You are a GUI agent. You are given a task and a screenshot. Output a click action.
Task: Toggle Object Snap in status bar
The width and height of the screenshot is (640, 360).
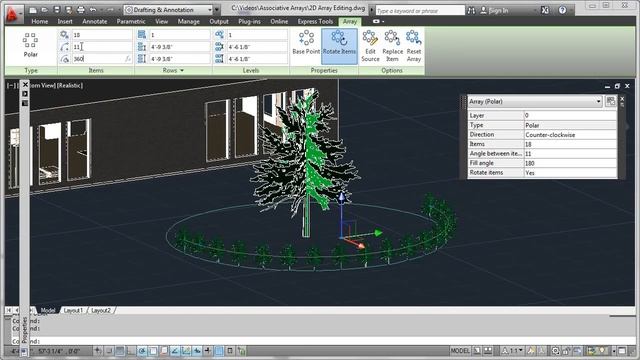[x=153, y=350]
